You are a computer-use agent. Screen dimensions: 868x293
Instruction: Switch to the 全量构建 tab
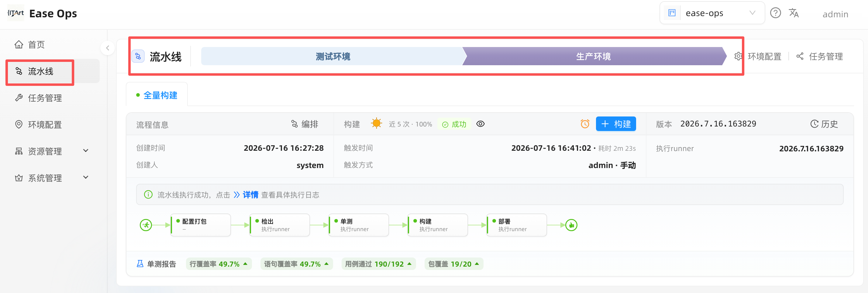157,95
